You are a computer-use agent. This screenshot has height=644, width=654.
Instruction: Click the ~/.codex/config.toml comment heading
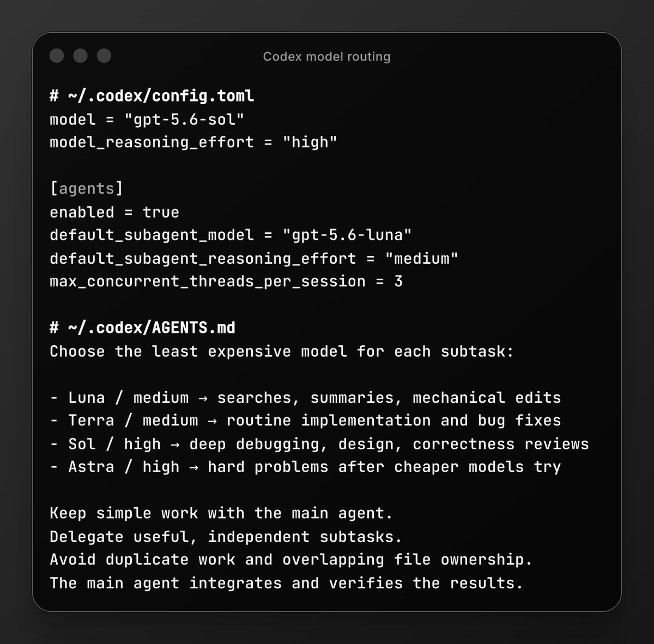tap(152, 96)
